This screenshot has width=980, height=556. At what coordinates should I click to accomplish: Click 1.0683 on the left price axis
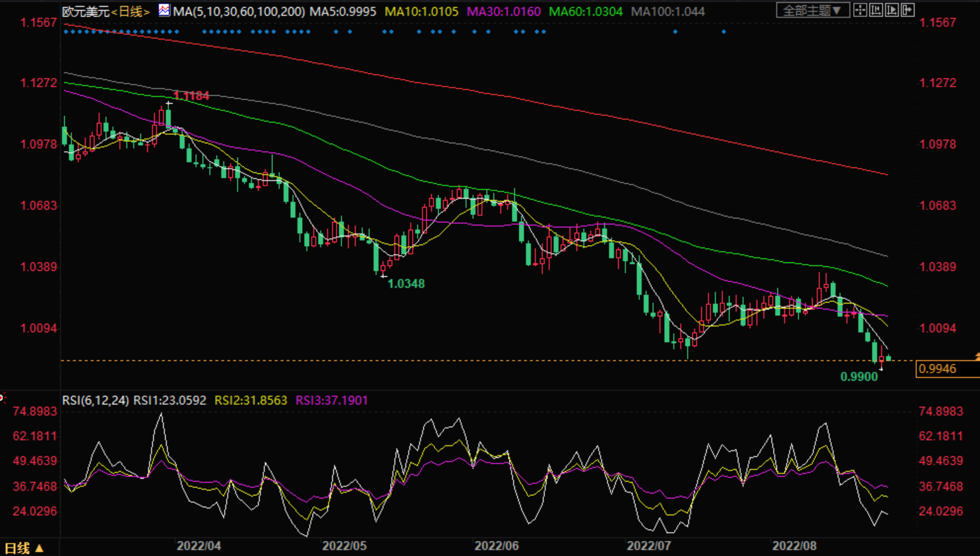(39, 206)
